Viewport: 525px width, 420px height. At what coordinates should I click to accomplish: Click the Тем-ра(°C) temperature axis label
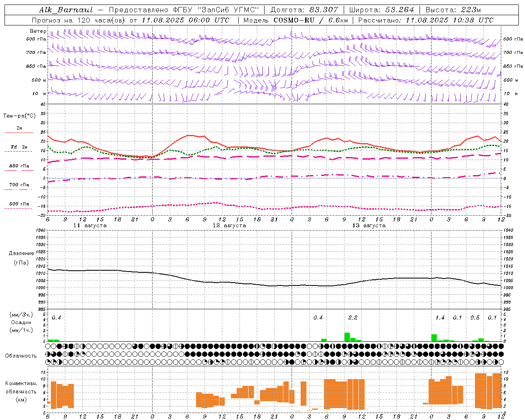[x=19, y=116]
